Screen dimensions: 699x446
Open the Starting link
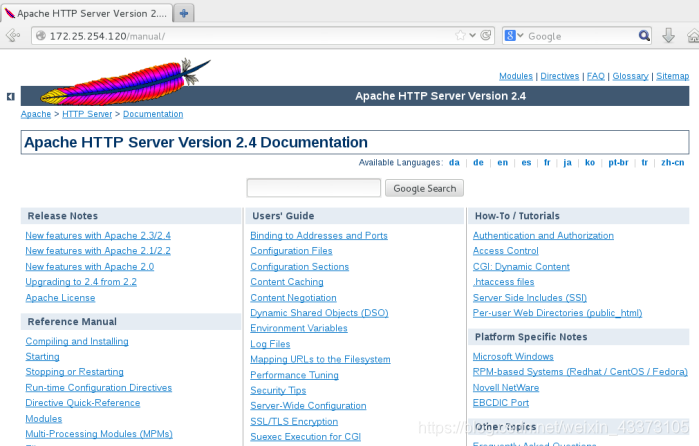pos(42,357)
